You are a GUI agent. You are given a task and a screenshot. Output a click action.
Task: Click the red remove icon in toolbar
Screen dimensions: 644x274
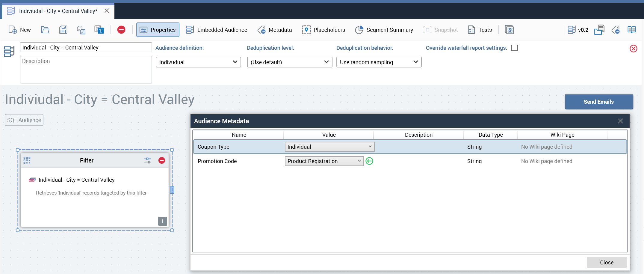pos(121,30)
